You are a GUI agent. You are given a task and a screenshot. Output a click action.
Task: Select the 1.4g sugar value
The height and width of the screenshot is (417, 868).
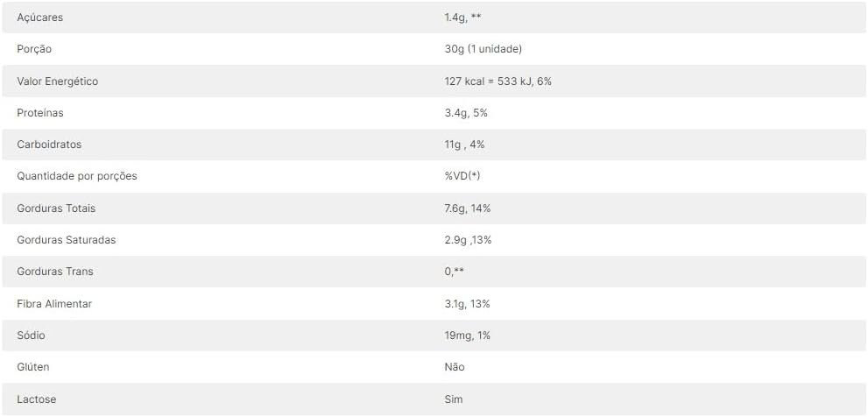coord(462,18)
